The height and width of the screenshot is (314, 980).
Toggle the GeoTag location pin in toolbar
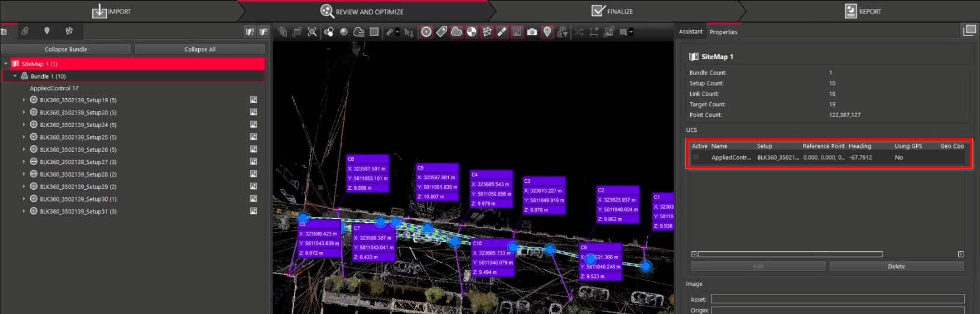(x=547, y=32)
